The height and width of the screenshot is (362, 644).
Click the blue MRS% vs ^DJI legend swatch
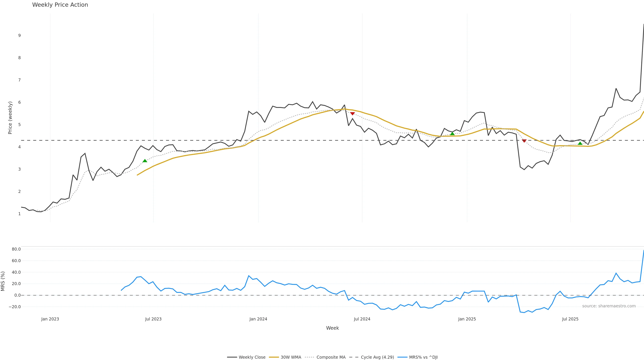(402, 357)
